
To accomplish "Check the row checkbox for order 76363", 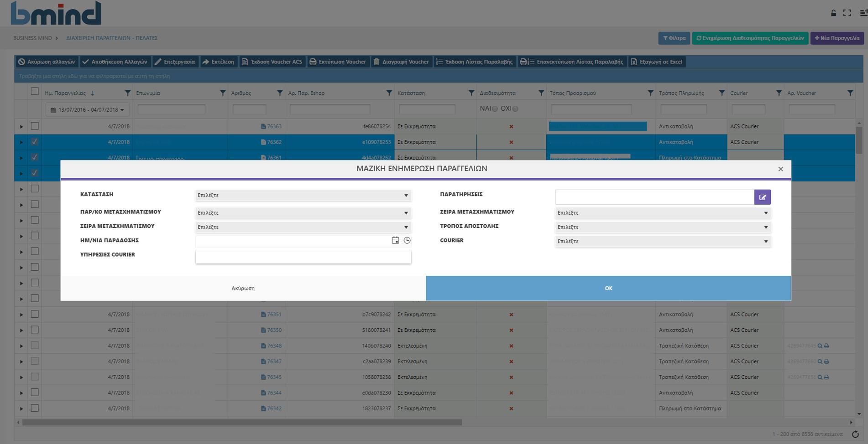I will pyautogui.click(x=35, y=126).
